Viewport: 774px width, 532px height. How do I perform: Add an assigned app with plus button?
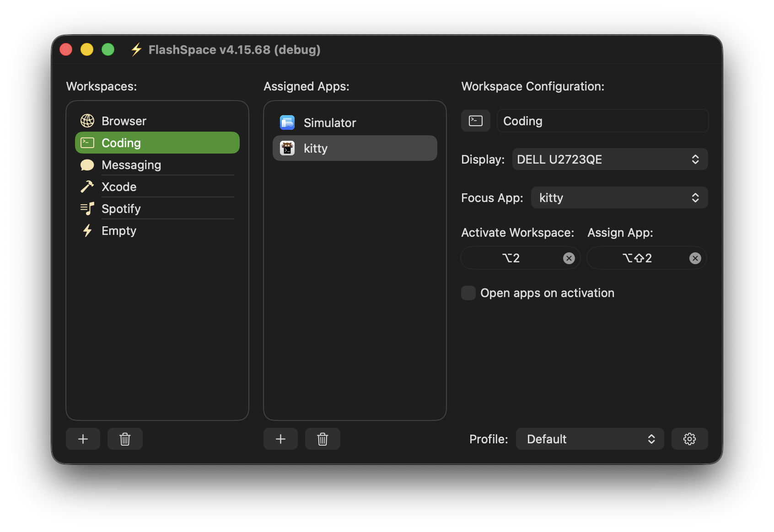click(280, 439)
